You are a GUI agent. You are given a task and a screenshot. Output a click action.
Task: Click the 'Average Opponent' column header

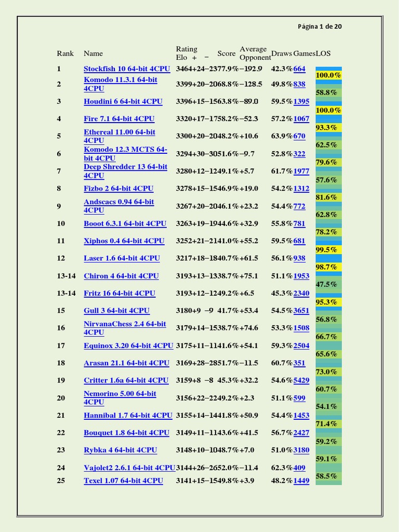255,54
